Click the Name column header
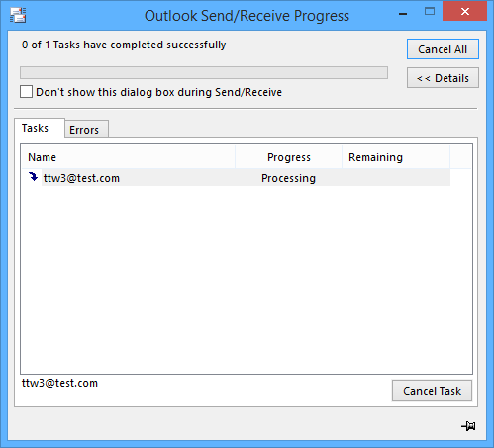Screen dimensions: 494x448 129,157
